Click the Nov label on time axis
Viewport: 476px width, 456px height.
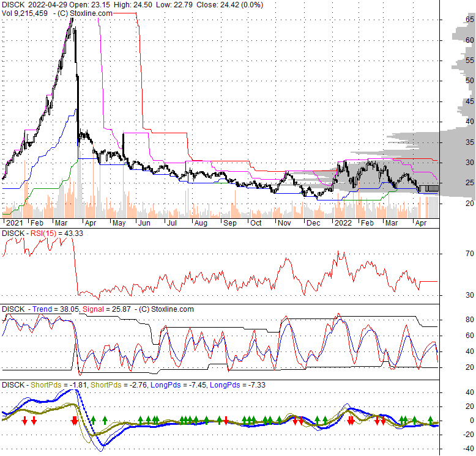pyautogui.click(x=284, y=223)
